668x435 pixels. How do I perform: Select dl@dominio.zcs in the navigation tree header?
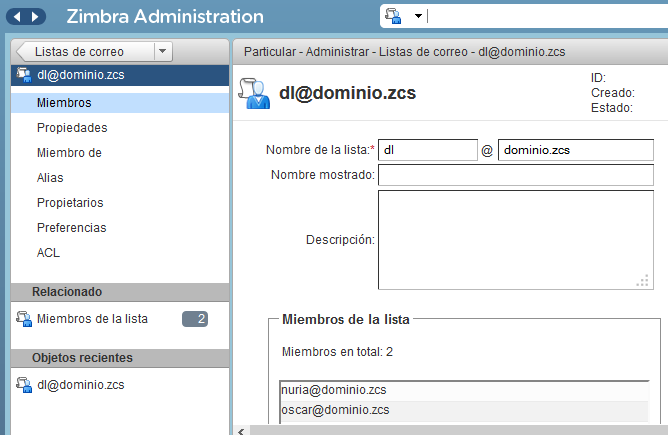pyautogui.click(x=120, y=75)
